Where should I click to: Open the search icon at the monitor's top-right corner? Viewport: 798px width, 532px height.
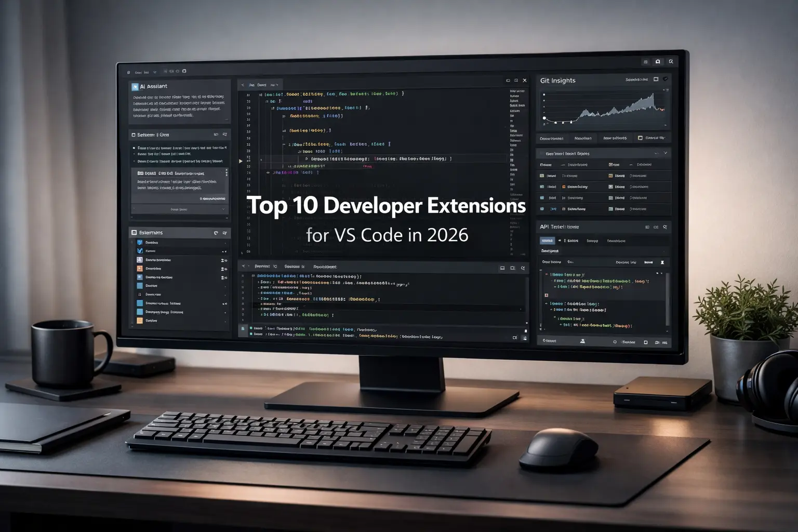click(x=671, y=61)
